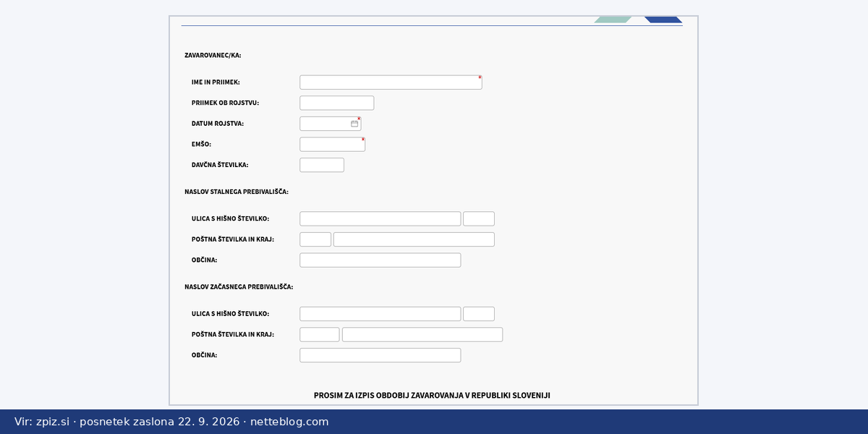Click the "NASLOV ZAČASNEGA PREBIVALIŠČA:" heading
The height and width of the screenshot is (434, 868).
[239, 286]
